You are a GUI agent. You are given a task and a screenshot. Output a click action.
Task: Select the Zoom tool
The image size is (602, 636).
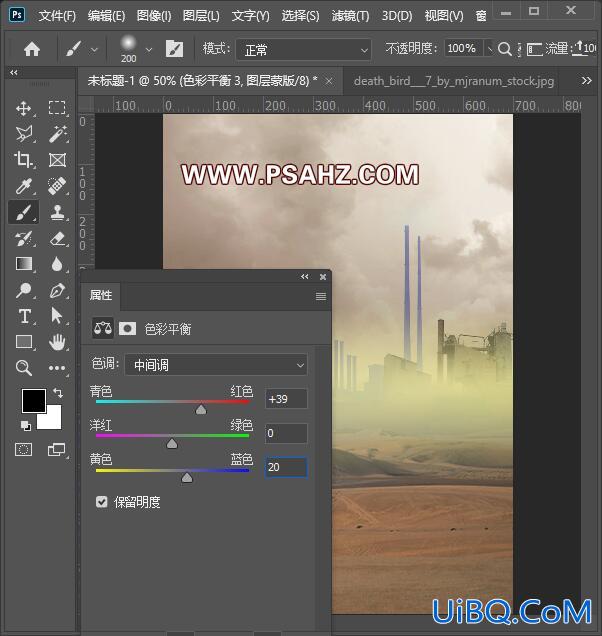pyautogui.click(x=24, y=368)
